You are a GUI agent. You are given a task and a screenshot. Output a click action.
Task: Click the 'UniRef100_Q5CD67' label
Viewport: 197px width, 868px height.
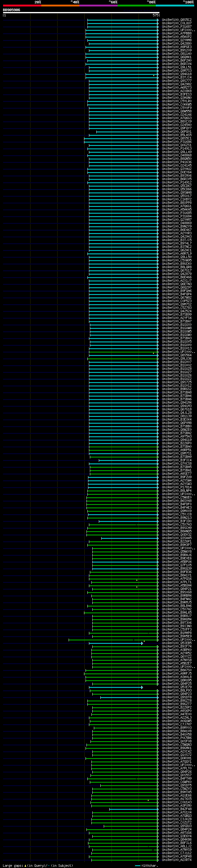[x=177, y=186]
